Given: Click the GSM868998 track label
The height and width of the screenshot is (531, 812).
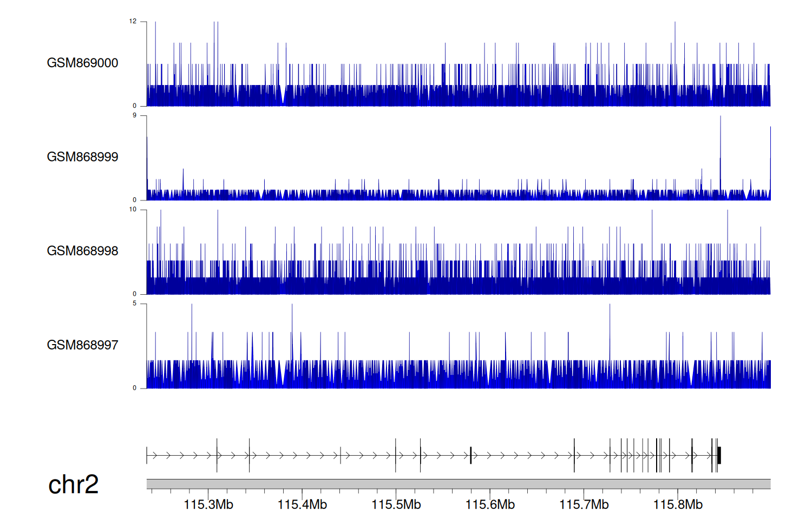Looking at the screenshot, I should click(x=82, y=251).
